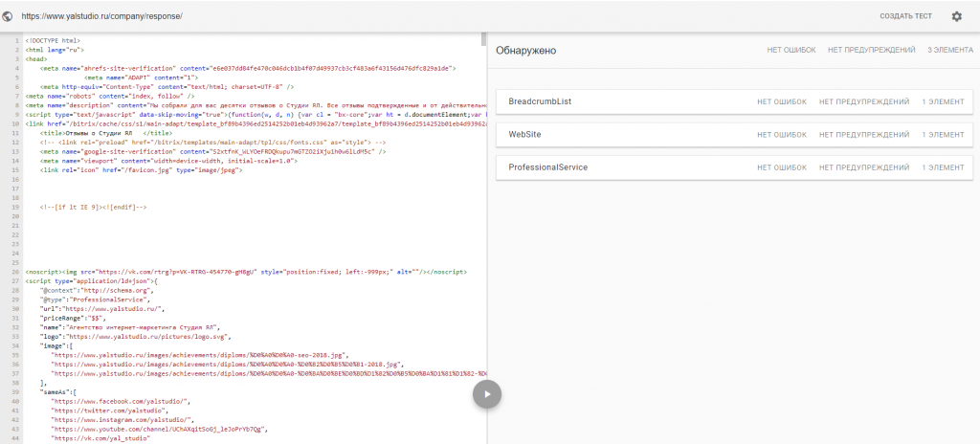Open settings via the gear icon

[x=956, y=16]
